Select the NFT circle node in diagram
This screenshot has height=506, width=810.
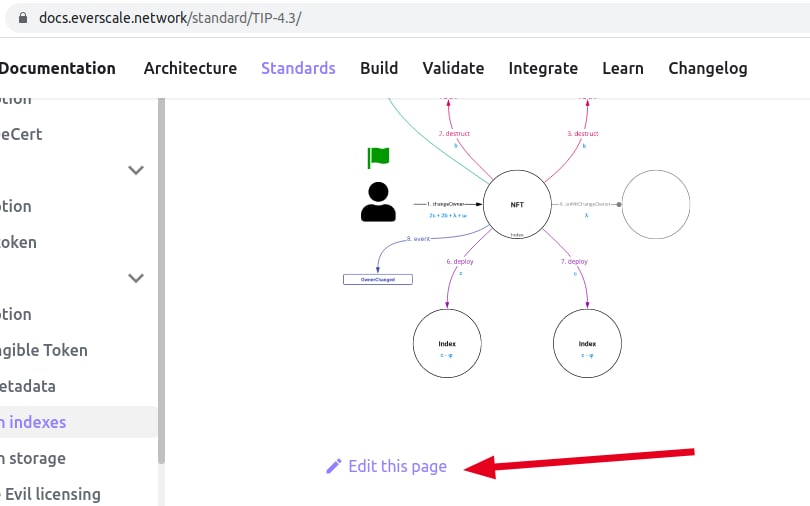point(517,204)
